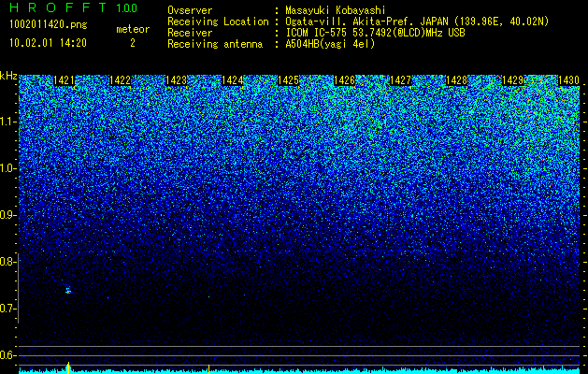
Task: Click the bright meteor echo near 1421
Action: coord(68,290)
